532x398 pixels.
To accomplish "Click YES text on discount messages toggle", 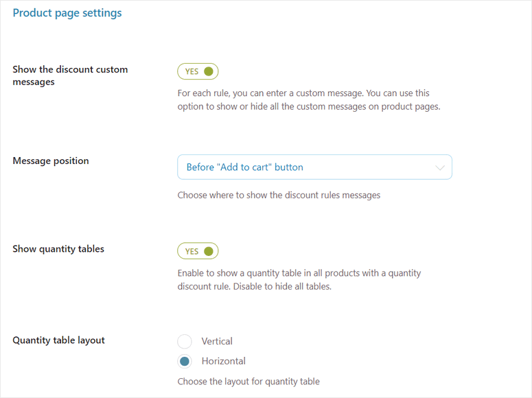I will point(192,71).
